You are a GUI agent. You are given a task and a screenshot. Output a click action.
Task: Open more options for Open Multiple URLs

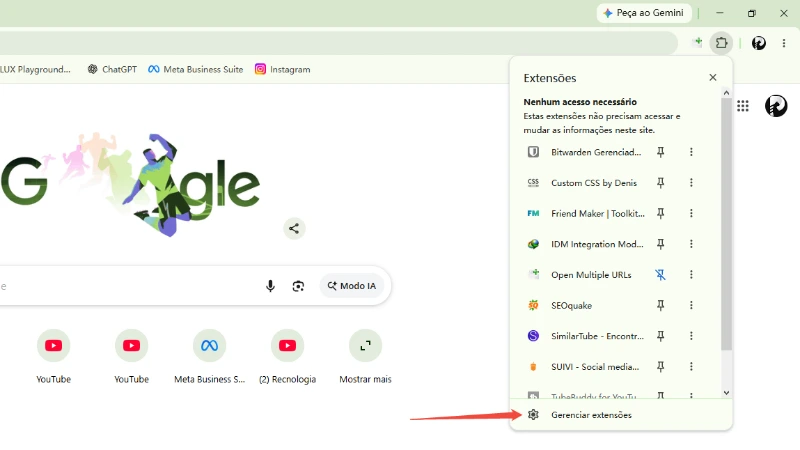[x=691, y=274]
